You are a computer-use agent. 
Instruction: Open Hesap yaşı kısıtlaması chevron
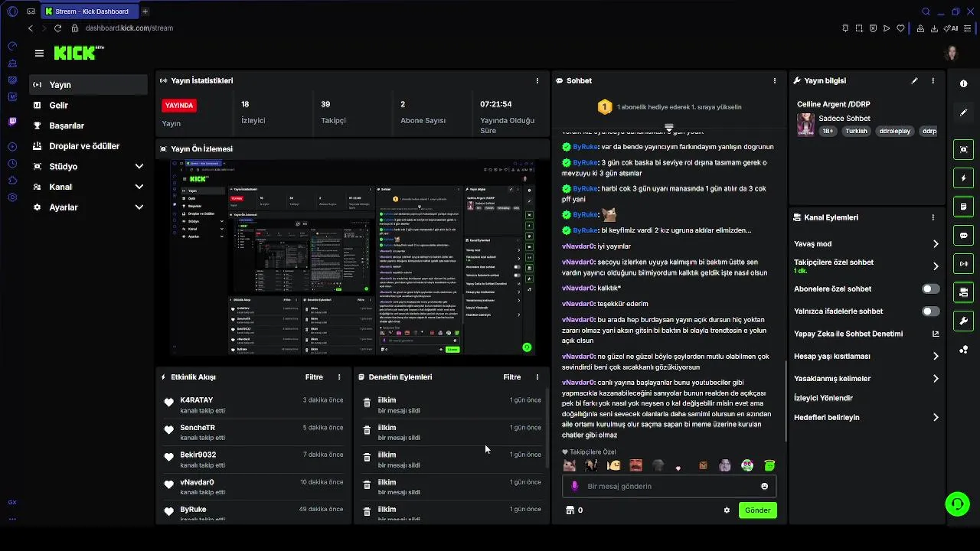[936, 356]
